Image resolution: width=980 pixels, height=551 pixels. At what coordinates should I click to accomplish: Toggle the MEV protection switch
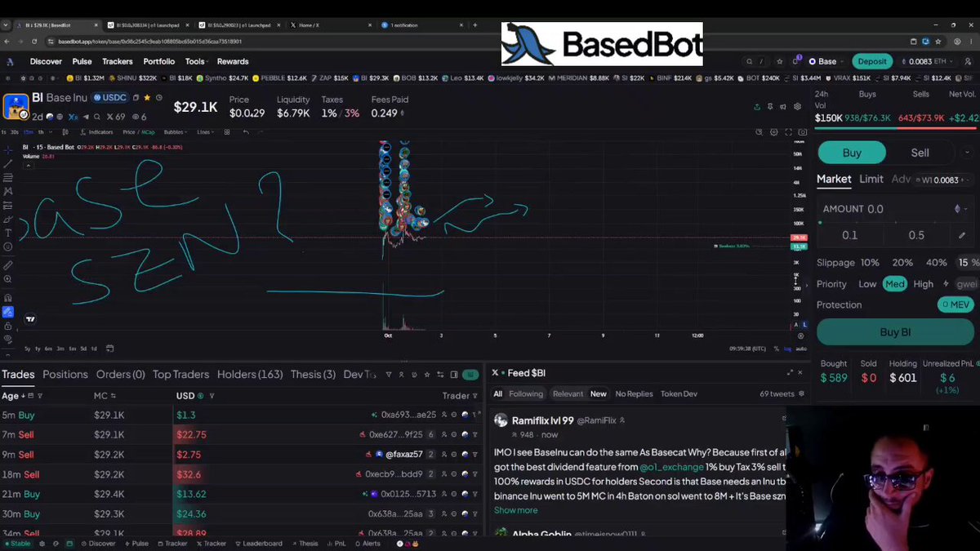pyautogui.click(x=955, y=304)
